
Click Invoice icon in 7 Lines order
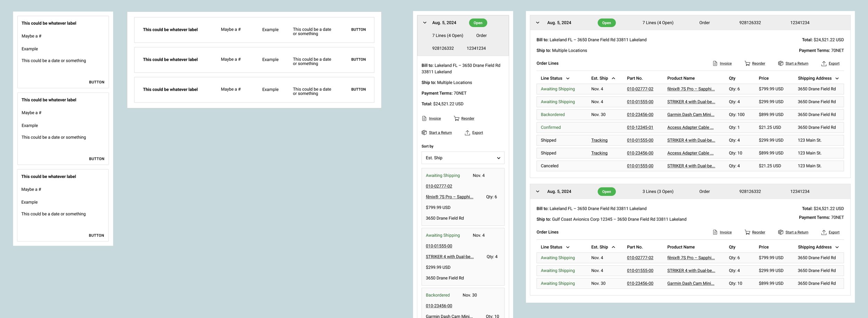[x=715, y=64]
